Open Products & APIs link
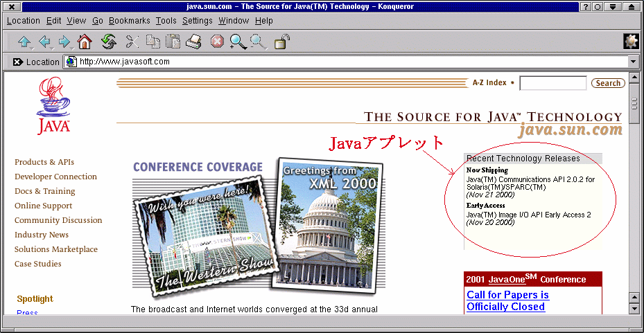This screenshot has width=644, height=333. pyautogui.click(x=44, y=162)
